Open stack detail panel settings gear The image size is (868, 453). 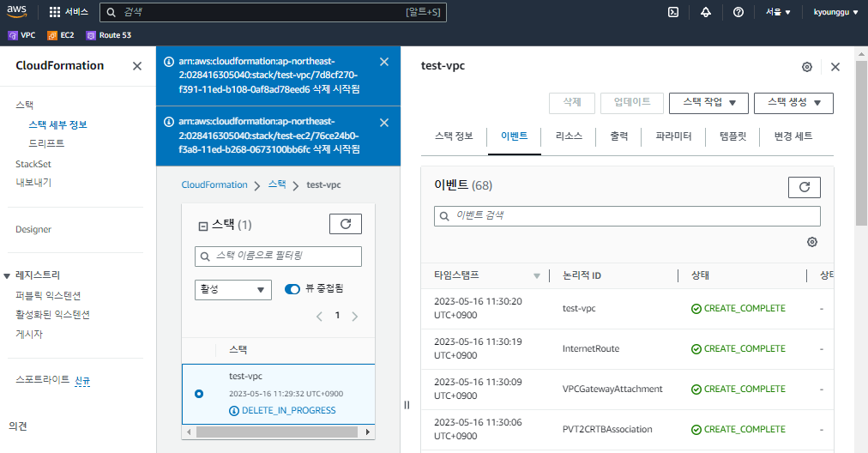pos(807,67)
